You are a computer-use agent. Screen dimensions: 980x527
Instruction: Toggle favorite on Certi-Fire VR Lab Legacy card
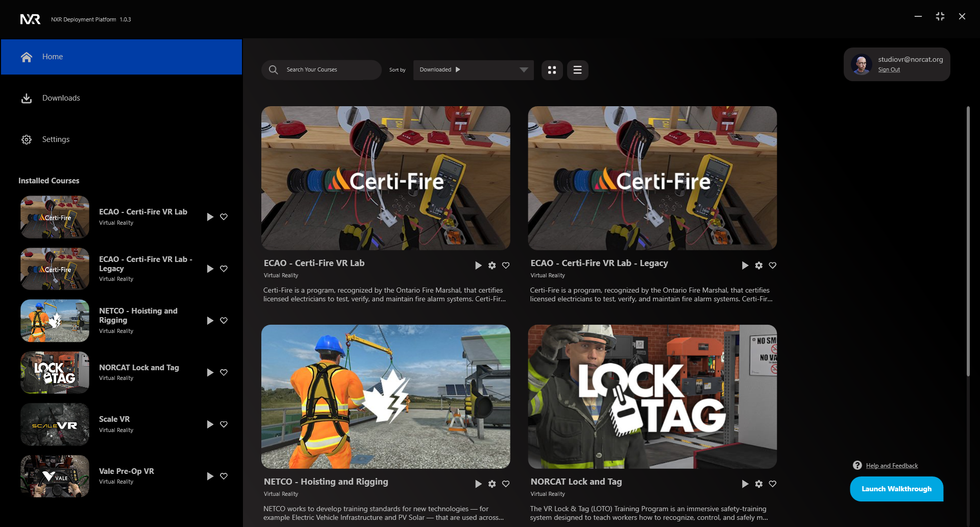pos(773,266)
